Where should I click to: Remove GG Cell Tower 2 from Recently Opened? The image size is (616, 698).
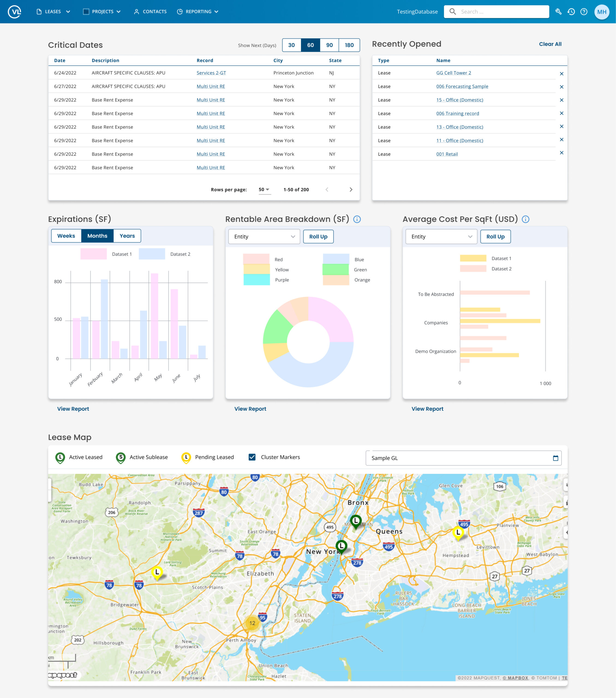tap(561, 73)
